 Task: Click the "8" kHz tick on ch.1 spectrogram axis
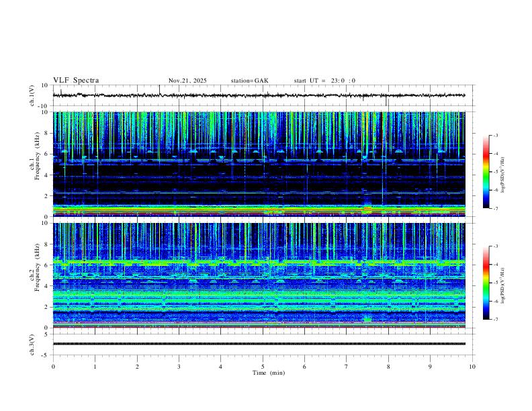tap(47, 133)
